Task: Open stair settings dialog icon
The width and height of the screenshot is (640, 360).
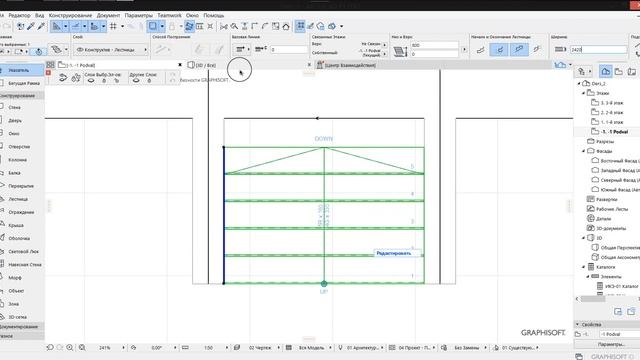Action: pos(56,50)
